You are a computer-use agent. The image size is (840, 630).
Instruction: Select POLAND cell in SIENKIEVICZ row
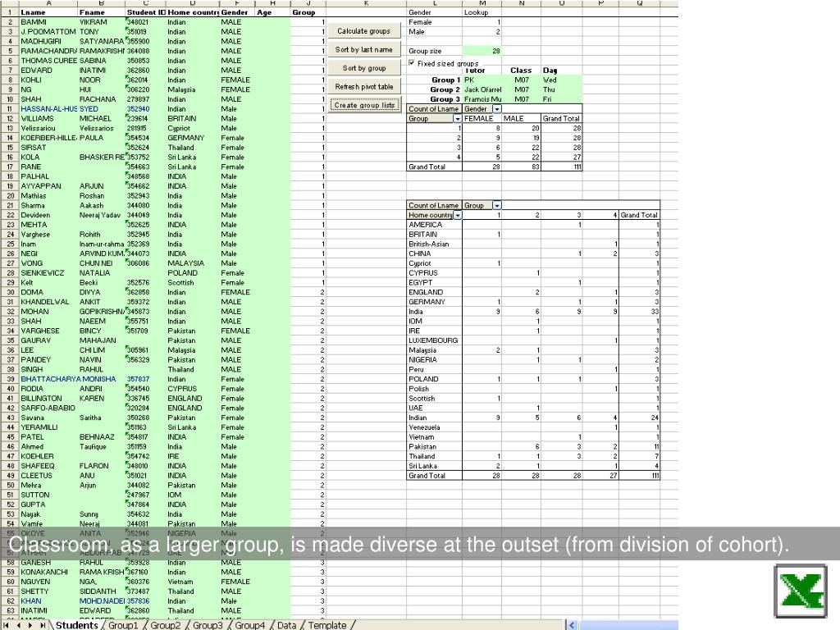pyautogui.click(x=193, y=272)
